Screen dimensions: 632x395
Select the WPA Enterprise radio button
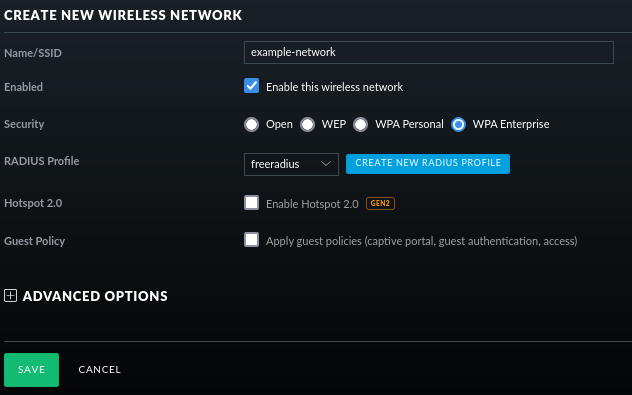[458, 124]
